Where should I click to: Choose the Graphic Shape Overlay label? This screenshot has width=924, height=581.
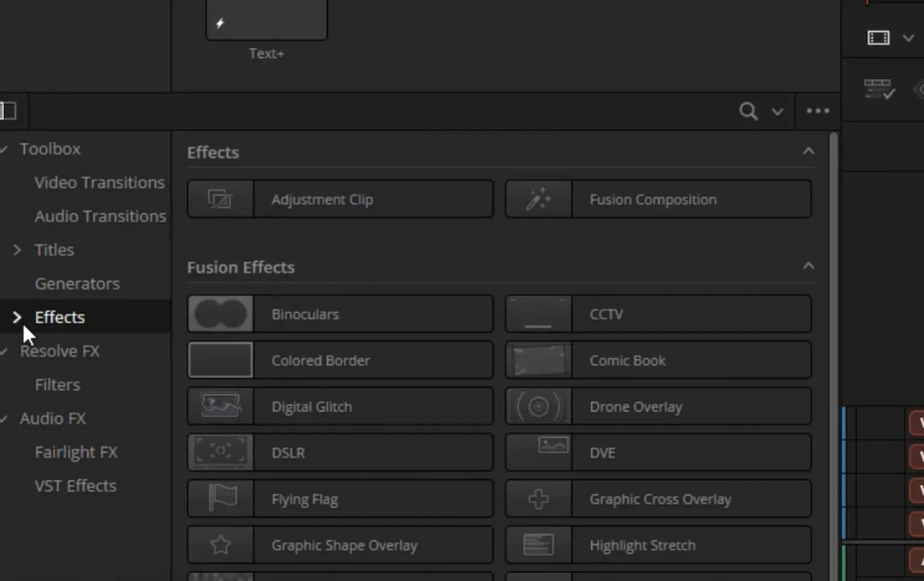pos(344,545)
